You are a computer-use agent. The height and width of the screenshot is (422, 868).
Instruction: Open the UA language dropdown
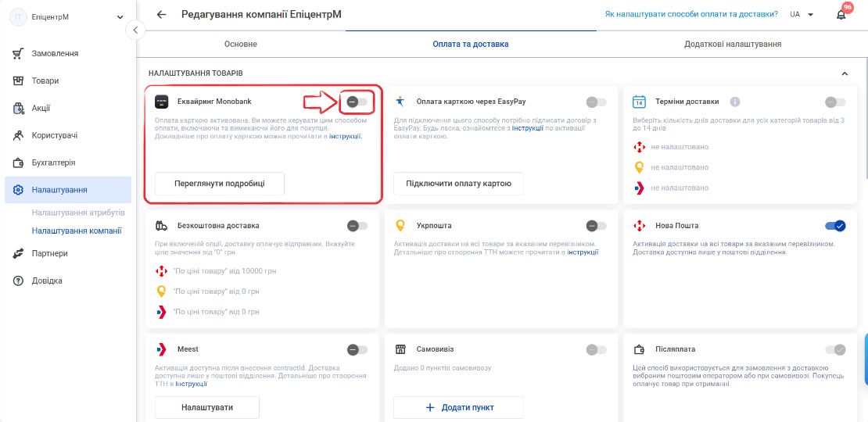(x=802, y=15)
